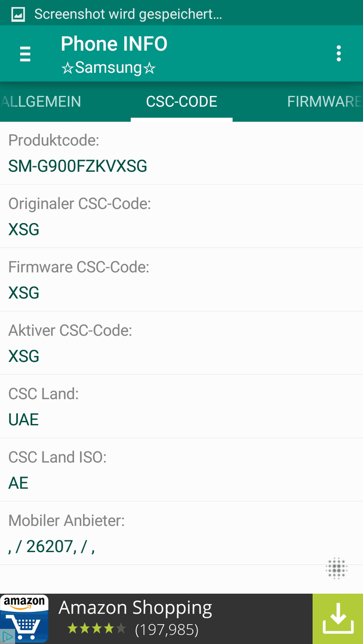The image size is (363, 644).
Task: Tap the Originaler CSC-Code row
Action: pyautogui.click(x=181, y=216)
